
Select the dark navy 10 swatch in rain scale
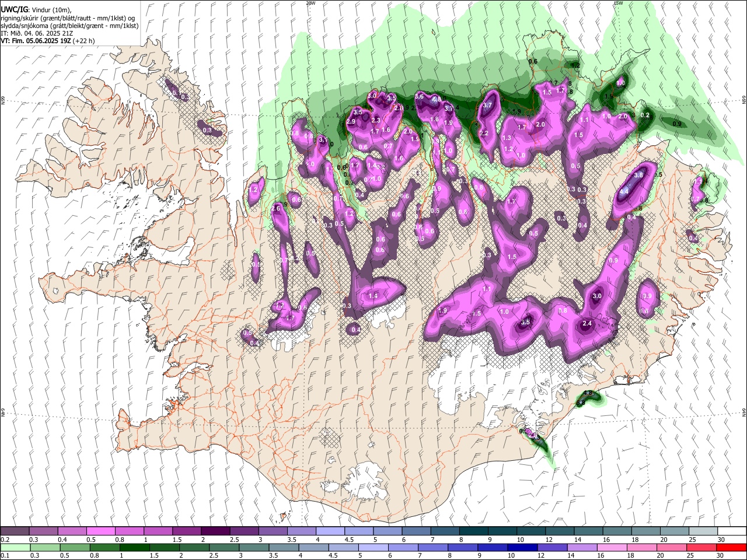pyautogui.click(x=521, y=547)
